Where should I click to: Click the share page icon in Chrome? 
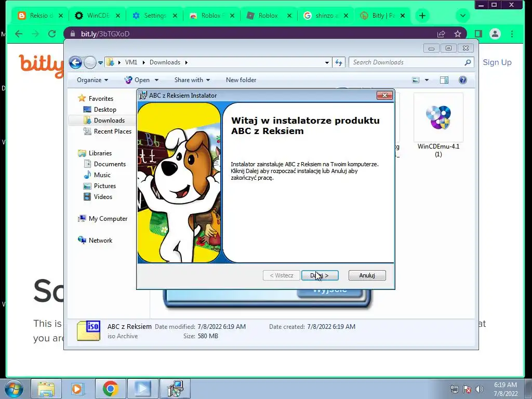[x=441, y=34]
